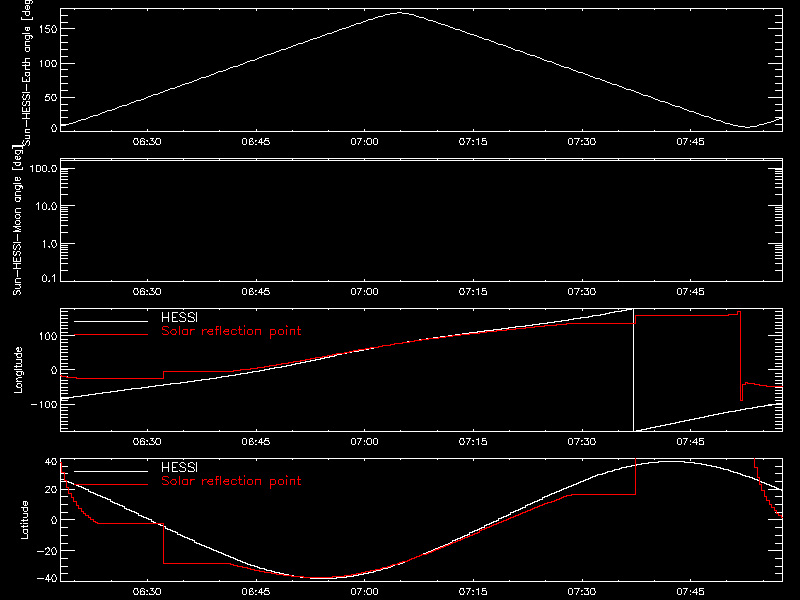Click 07:45 time label of Latitude plot
The image size is (800, 600).
(x=690, y=592)
